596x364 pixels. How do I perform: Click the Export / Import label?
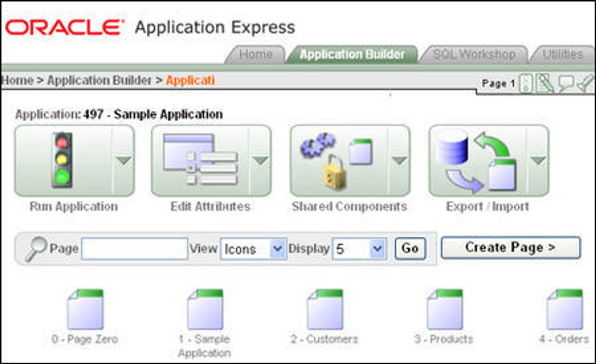[x=488, y=206]
